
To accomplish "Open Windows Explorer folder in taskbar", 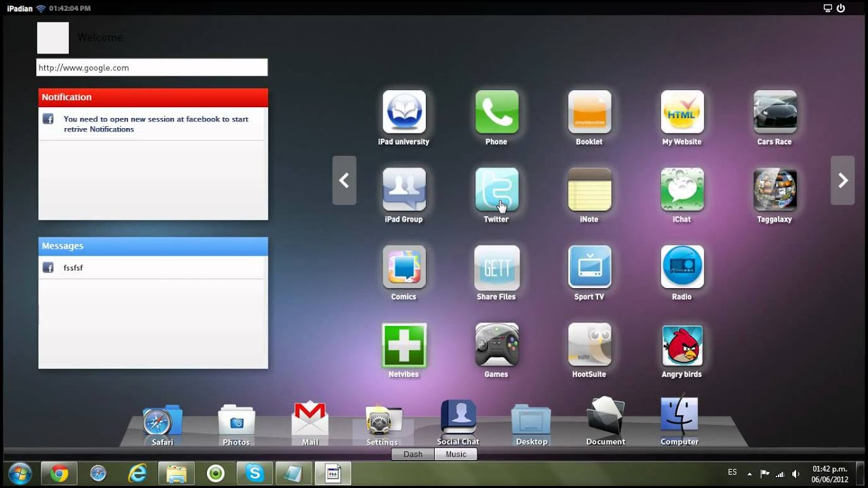I will (176, 473).
